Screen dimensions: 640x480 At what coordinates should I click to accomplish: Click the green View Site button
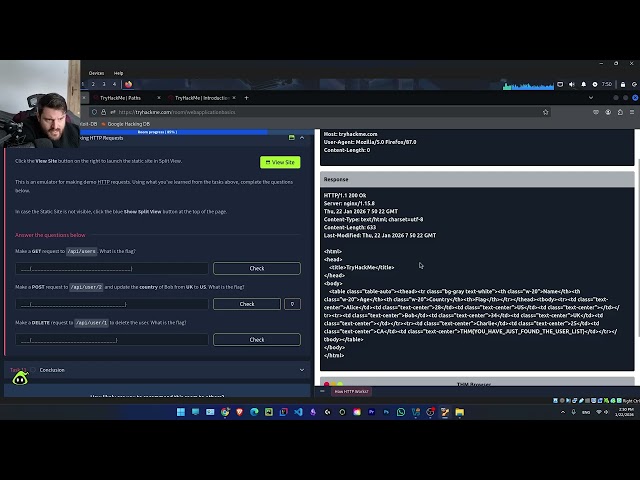pos(280,162)
